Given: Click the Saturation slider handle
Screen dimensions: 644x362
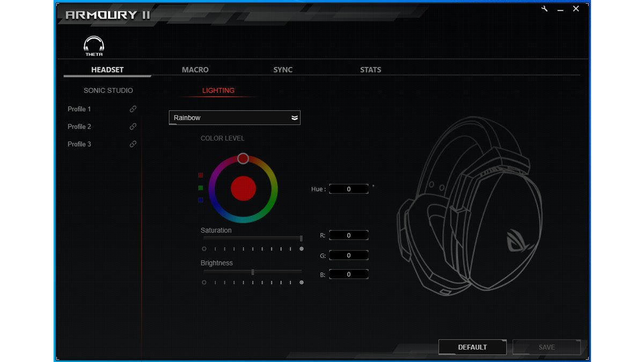Looking at the screenshot, I should 301,238.
